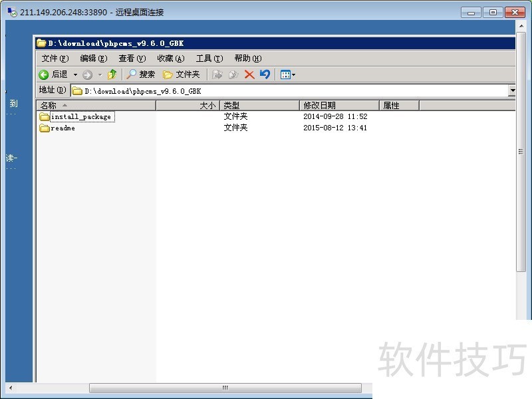532x399 pixels.
Task: Maximize the Remote Desktop window
Action: [493, 13]
